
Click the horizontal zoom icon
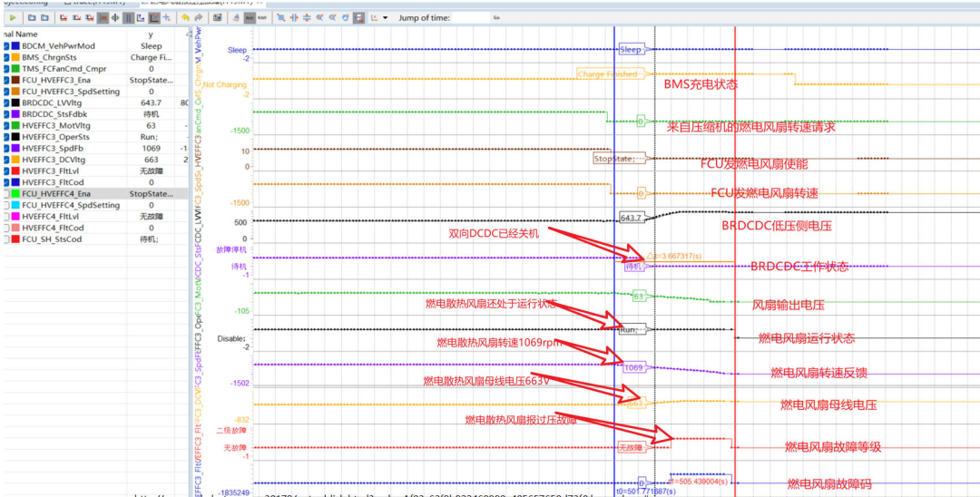(294, 17)
